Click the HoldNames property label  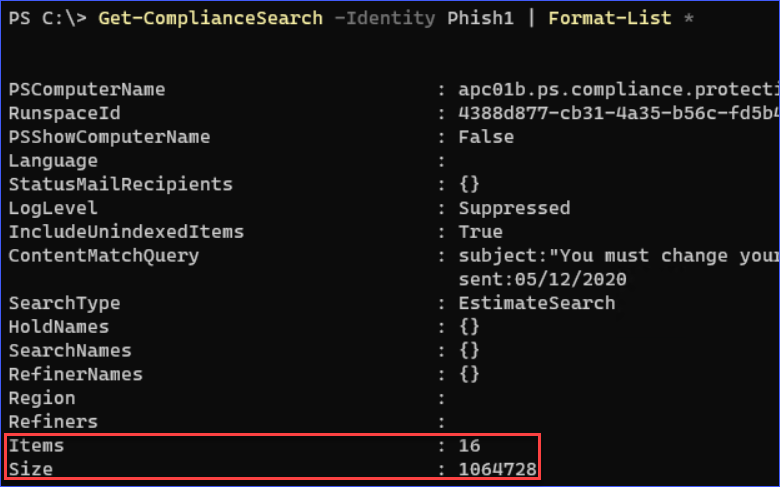click(59, 327)
